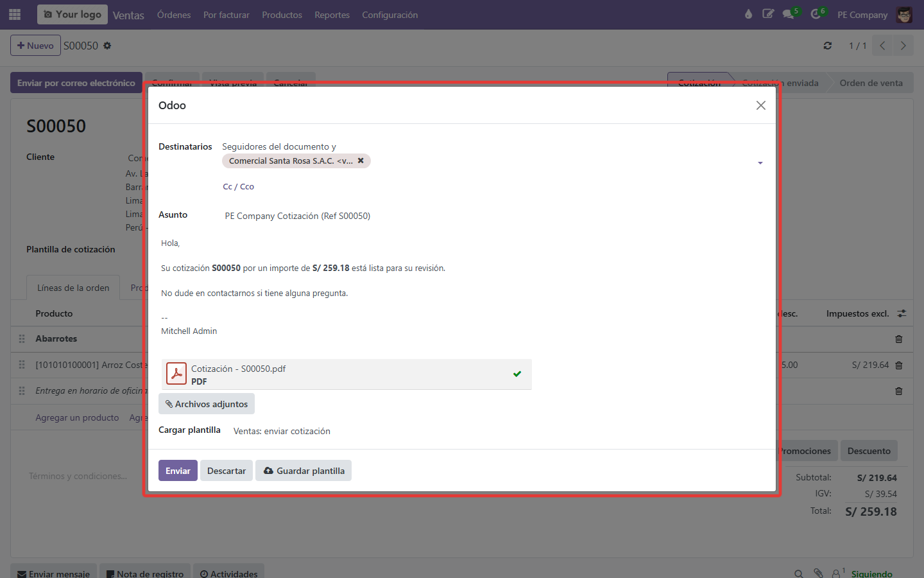Click the PDF icon of Cotización attachment
Viewport: 924px width, 578px height.
pyautogui.click(x=176, y=373)
